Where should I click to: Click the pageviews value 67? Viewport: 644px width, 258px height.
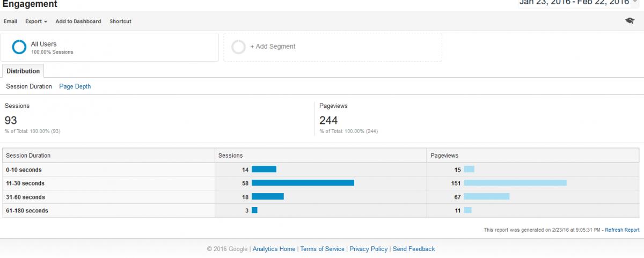[458, 197]
